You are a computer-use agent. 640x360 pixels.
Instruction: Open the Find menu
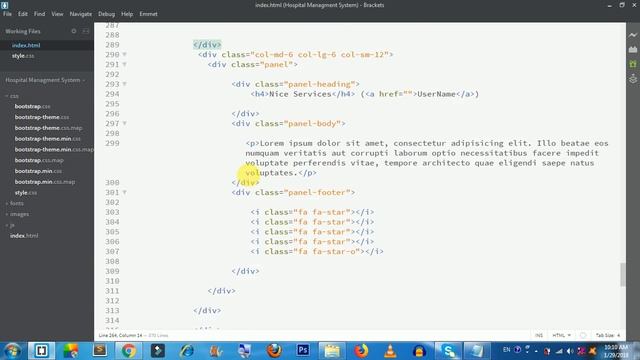pyautogui.click(x=40, y=14)
